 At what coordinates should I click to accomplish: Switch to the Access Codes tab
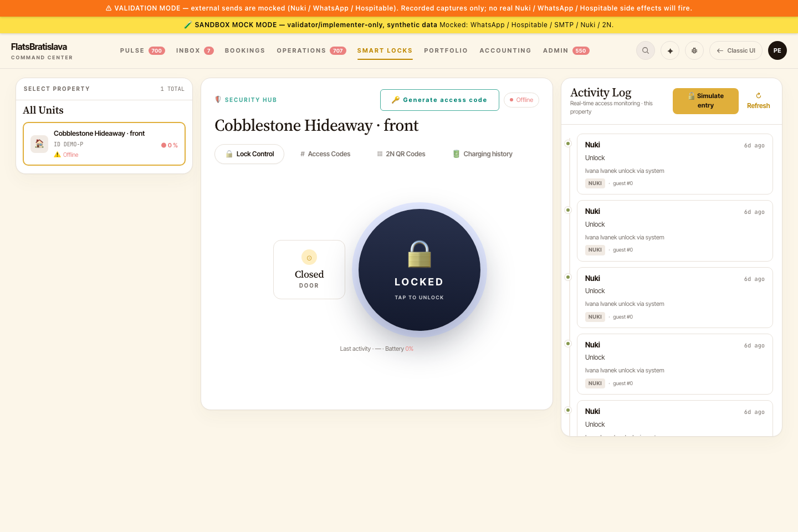click(325, 154)
